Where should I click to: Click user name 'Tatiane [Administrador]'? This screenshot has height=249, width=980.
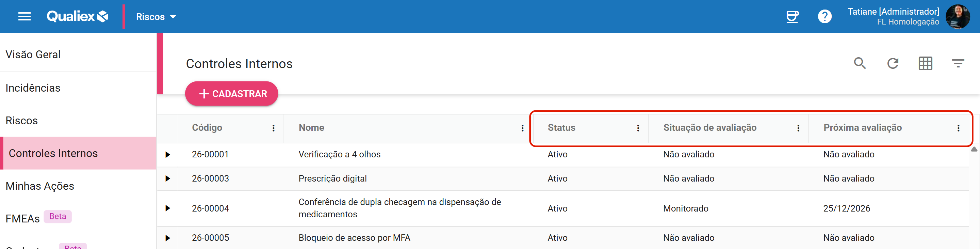tap(893, 12)
